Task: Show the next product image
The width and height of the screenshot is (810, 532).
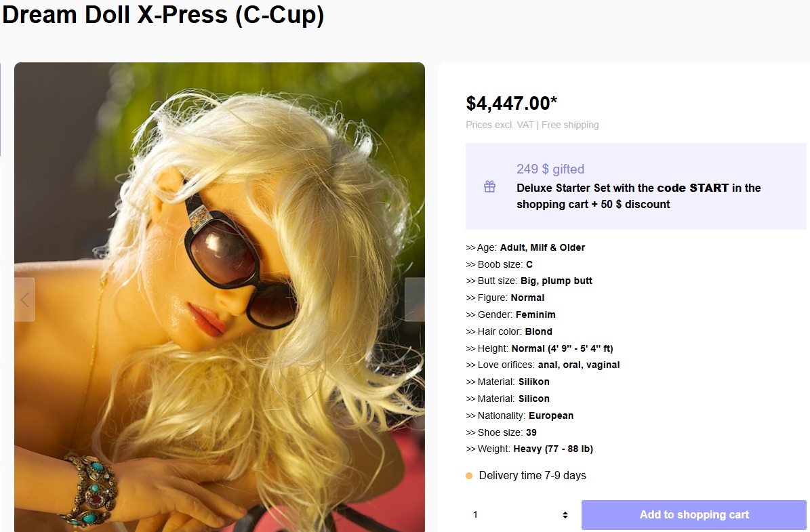Action: pyautogui.click(x=415, y=300)
